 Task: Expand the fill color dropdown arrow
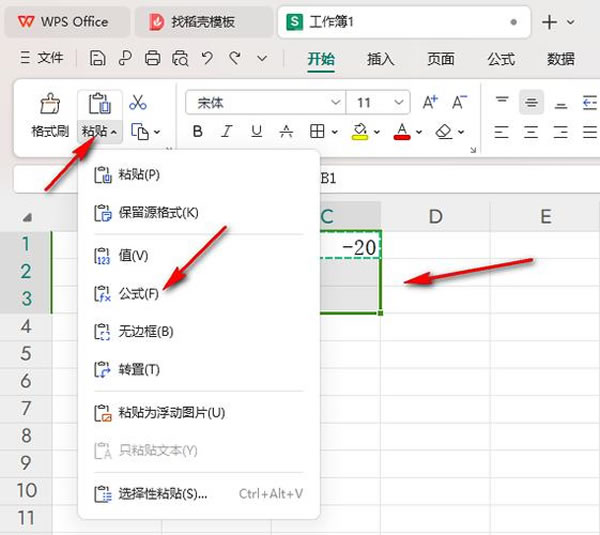coord(377,132)
